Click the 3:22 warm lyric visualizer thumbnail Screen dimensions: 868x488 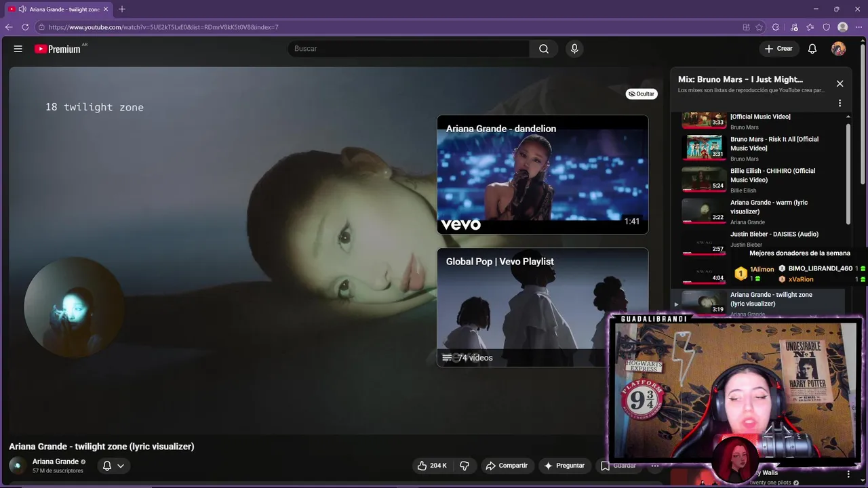point(704,211)
